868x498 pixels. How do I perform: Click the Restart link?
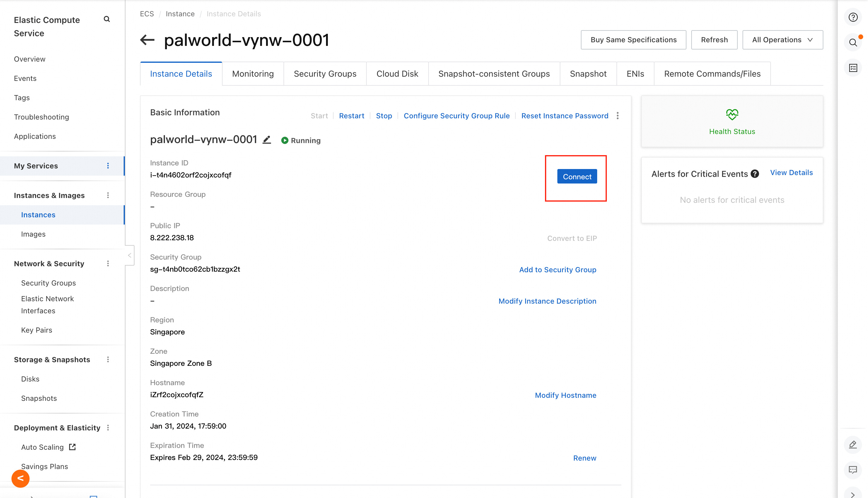tap(352, 116)
